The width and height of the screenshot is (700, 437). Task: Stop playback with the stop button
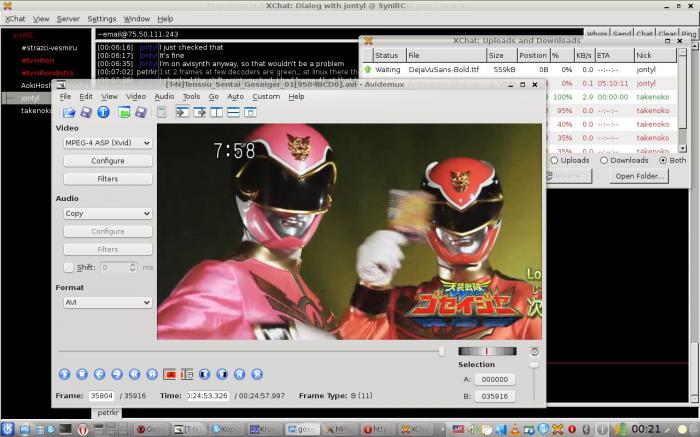82,374
